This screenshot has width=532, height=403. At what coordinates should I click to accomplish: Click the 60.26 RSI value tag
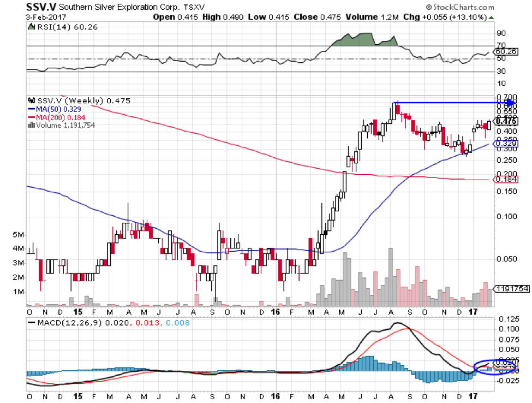pyautogui.click(x=506, y=52)
